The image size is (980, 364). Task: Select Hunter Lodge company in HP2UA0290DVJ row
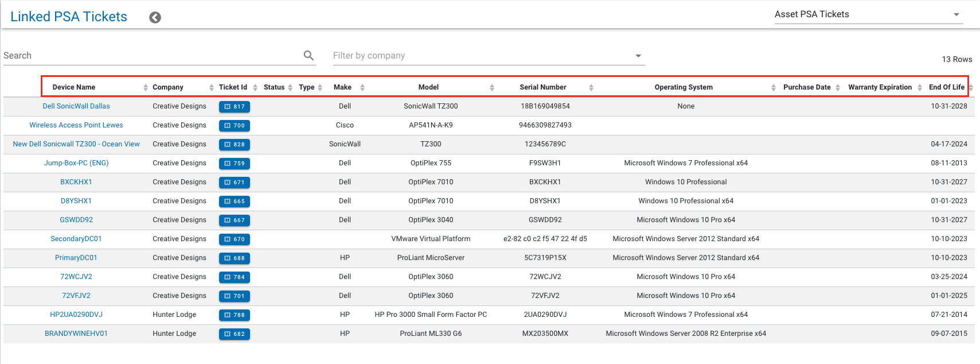click(x=174, y=315)
